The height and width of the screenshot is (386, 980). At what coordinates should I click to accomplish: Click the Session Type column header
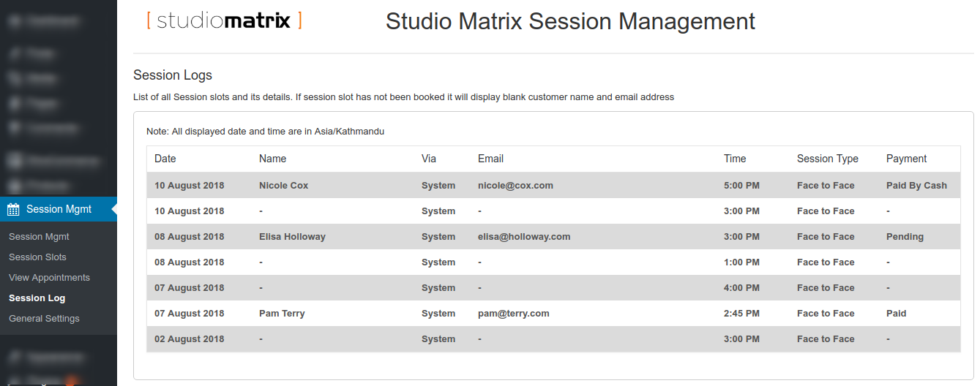coord(828,159)
